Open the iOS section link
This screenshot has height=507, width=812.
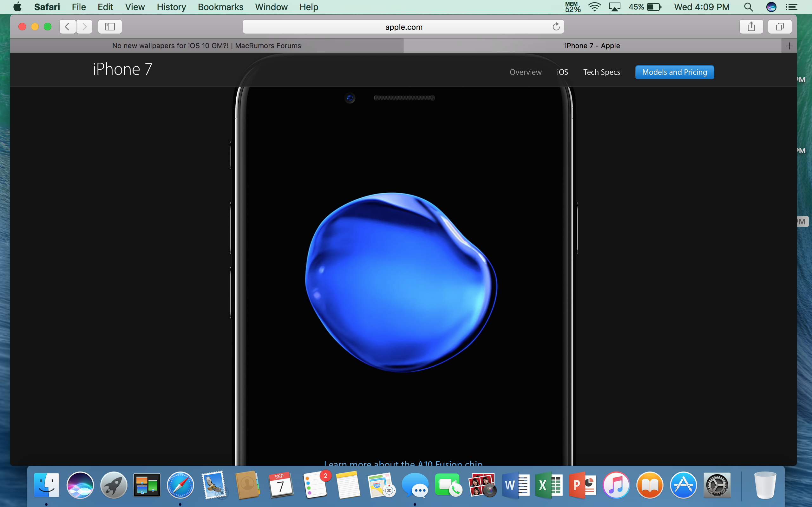562,72
